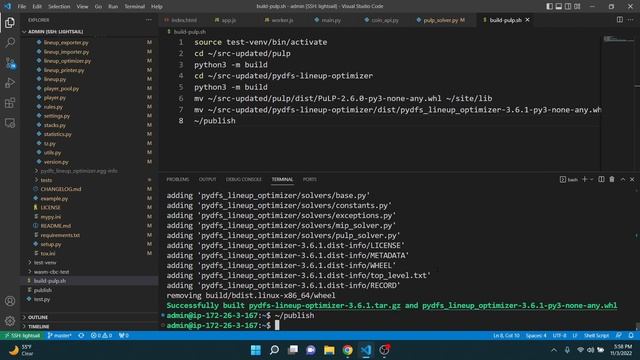Switch to the PROBLEMS panel tab
The width and height of the screenshot is (640, 360).
coord(178,180)
